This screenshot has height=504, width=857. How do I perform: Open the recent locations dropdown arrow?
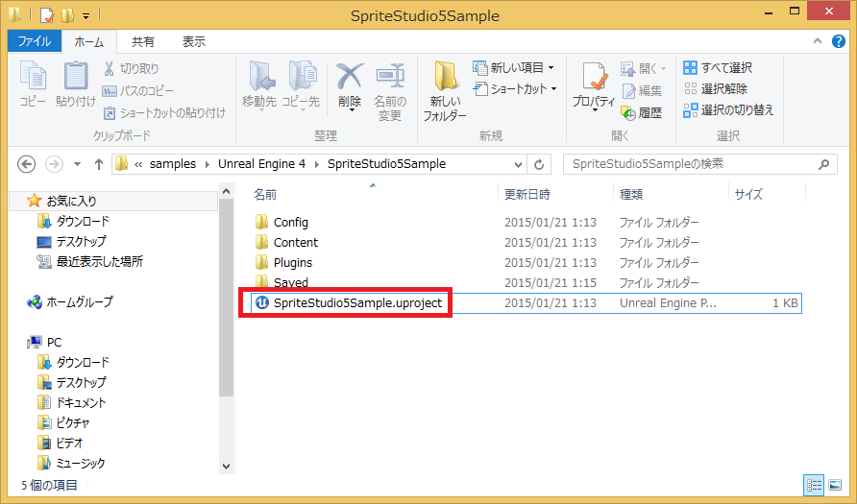[77, 164]
